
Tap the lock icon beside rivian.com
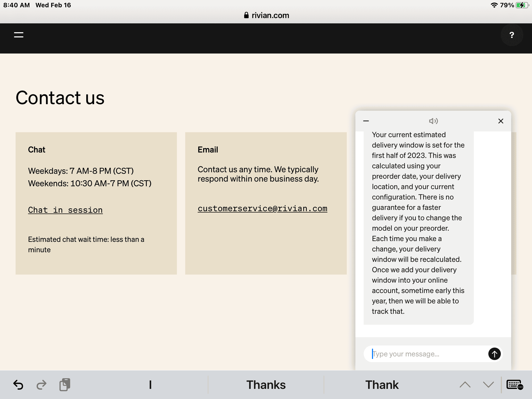coord(246,15)
